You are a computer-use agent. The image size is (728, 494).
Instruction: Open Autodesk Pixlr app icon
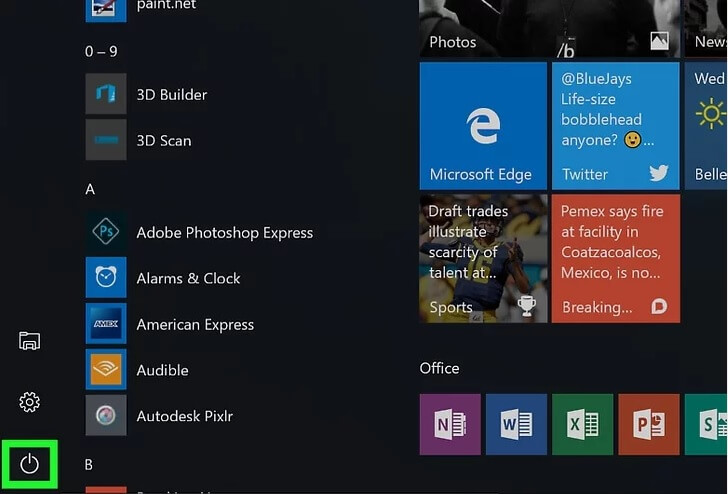tap(106, 415)
